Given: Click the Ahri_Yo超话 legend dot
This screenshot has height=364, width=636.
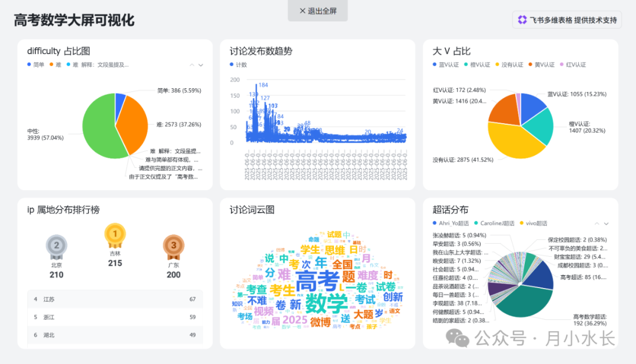Looking at the screenshot, I should point(435,223).
